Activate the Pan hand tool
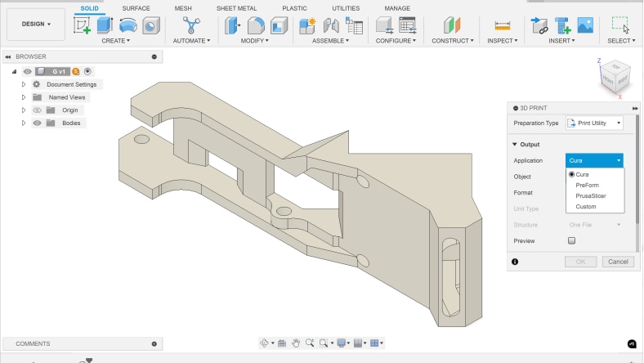 point(296,343)
